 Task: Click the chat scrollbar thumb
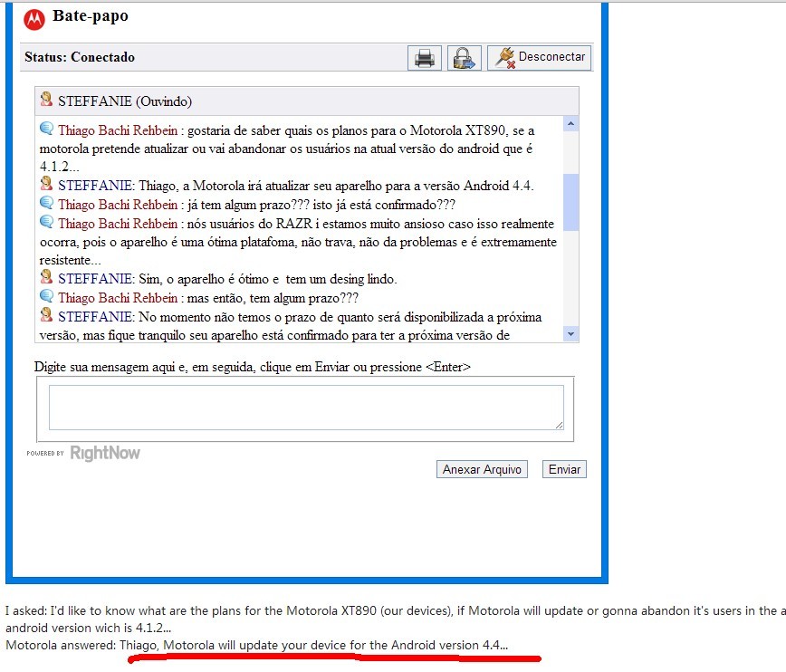(x=571, y=202)
